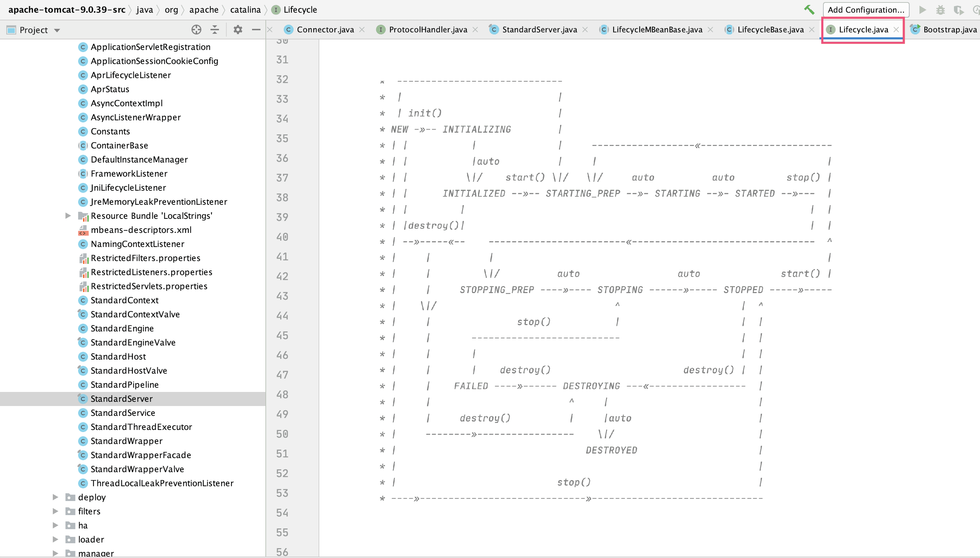Hide Project panel with minimize dash
This screenshot has height=558, width=980.
pyautogui.click(x=256, y=30)
